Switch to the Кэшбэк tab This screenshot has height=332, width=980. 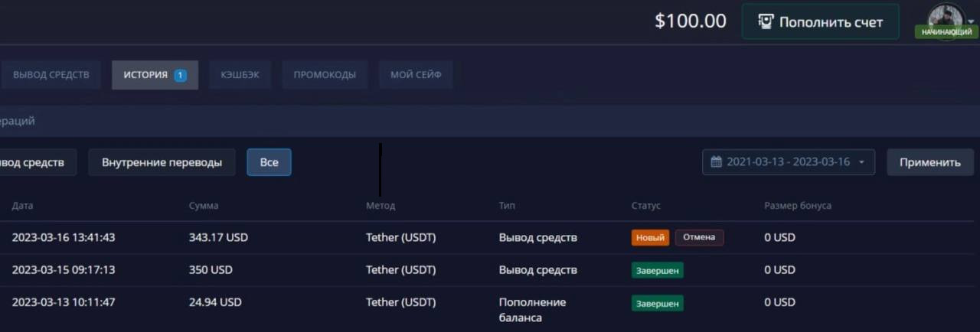tap(240, 75)
